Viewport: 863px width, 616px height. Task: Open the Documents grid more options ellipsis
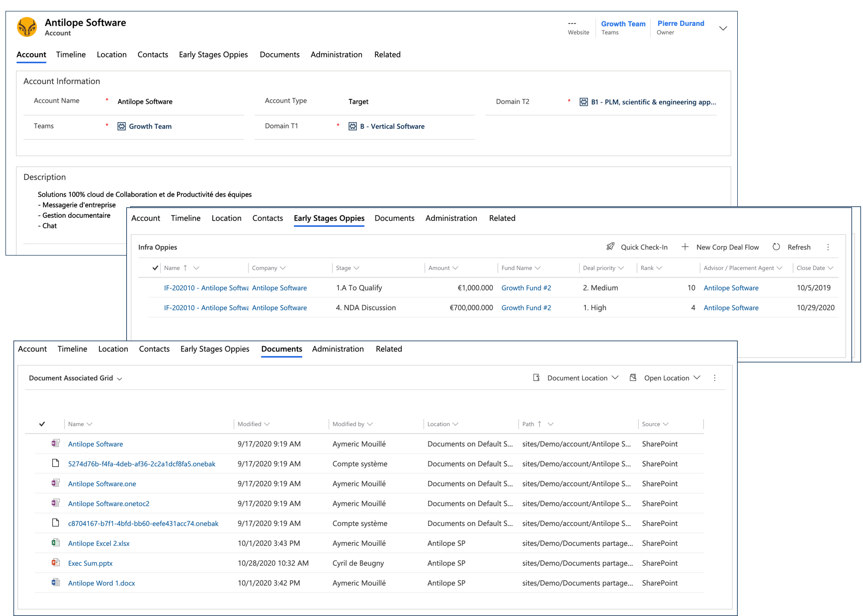(715, 378)
